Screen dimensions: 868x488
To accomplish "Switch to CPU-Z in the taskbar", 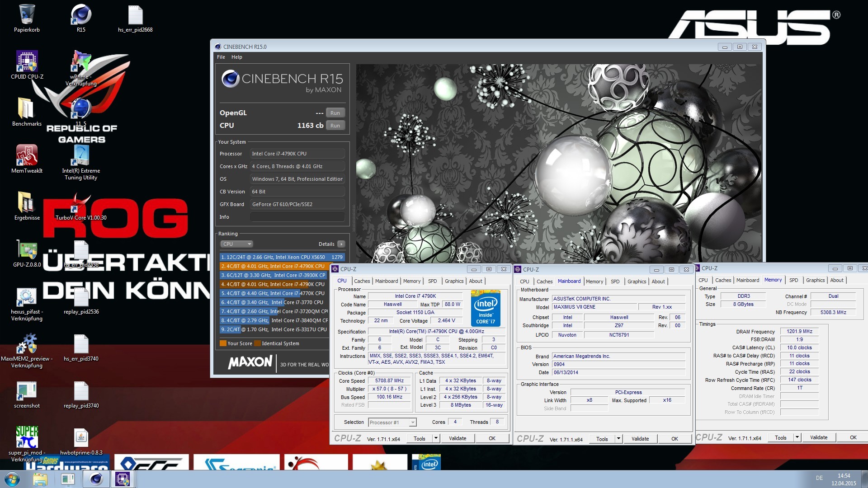I will 123,479.
